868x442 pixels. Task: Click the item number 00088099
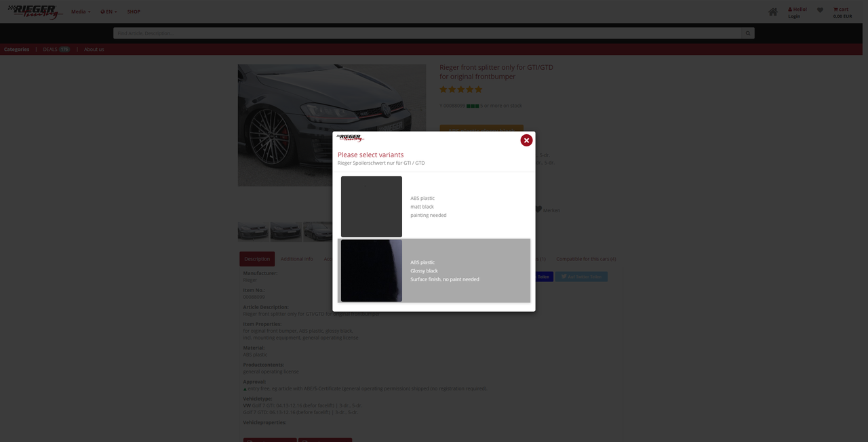pyautogui.click(x=254, y=297)
